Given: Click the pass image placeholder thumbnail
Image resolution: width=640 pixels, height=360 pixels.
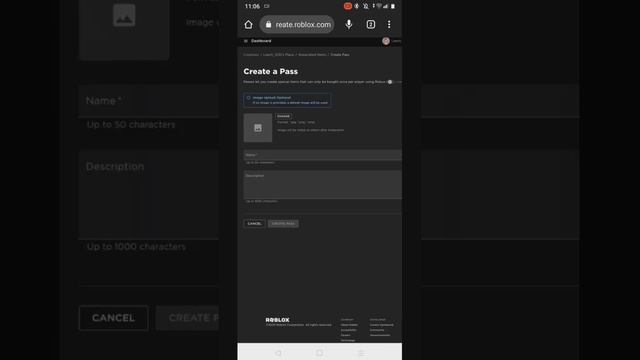Looking at the screenshot, I should pos(258,128).
